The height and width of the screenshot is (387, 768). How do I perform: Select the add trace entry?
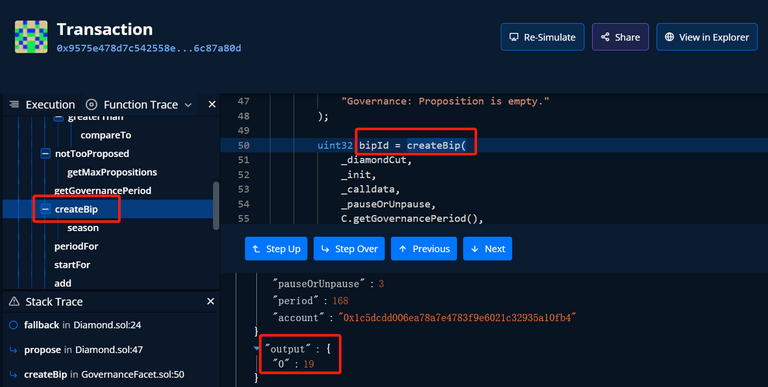(63, 283)
